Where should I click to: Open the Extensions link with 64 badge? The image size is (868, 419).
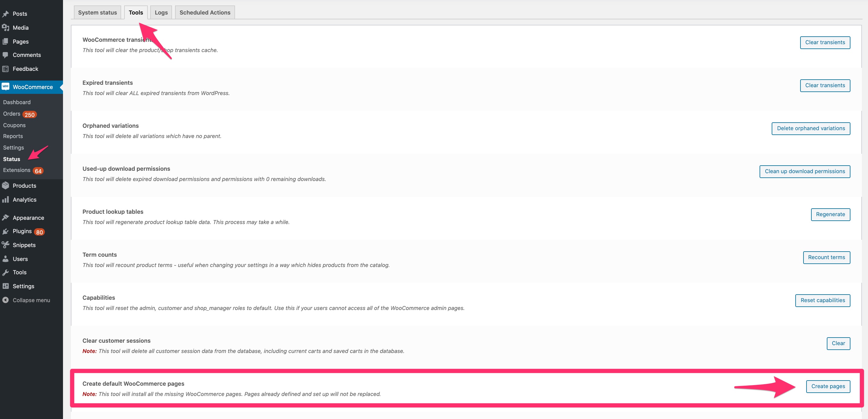pyautogui.click(x=17, y=170)
